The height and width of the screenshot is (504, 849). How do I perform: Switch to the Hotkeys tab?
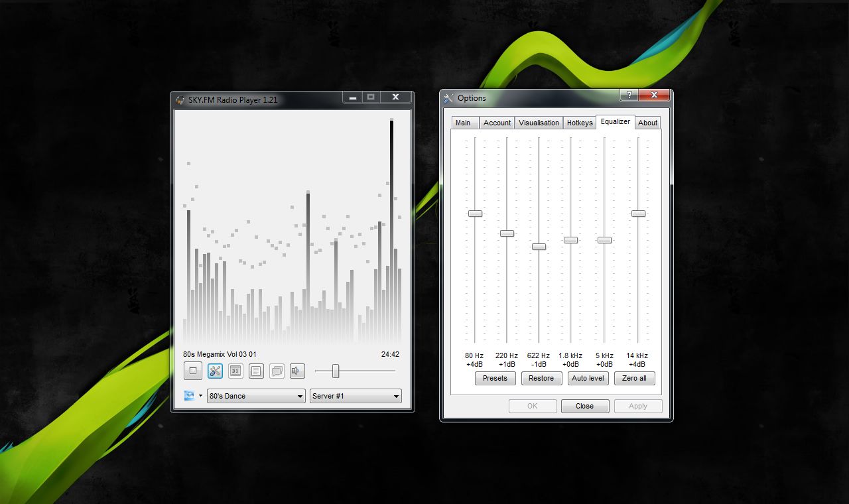[x=580, y=123]
